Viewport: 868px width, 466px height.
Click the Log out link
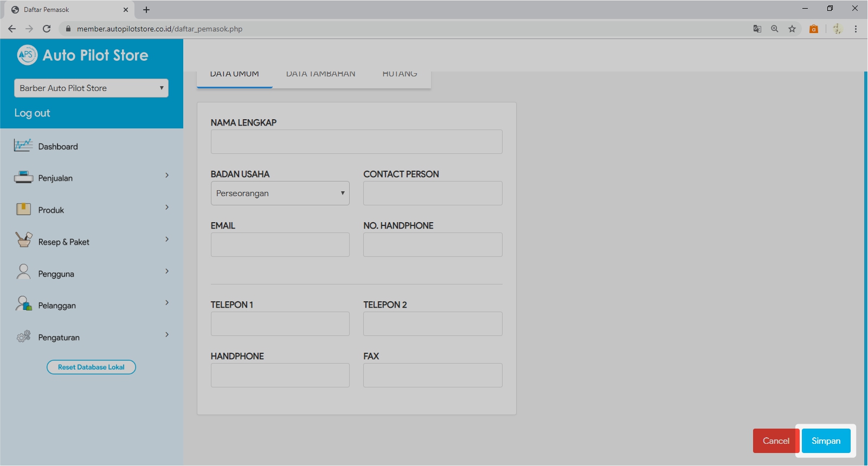click(x=32, y=113)
